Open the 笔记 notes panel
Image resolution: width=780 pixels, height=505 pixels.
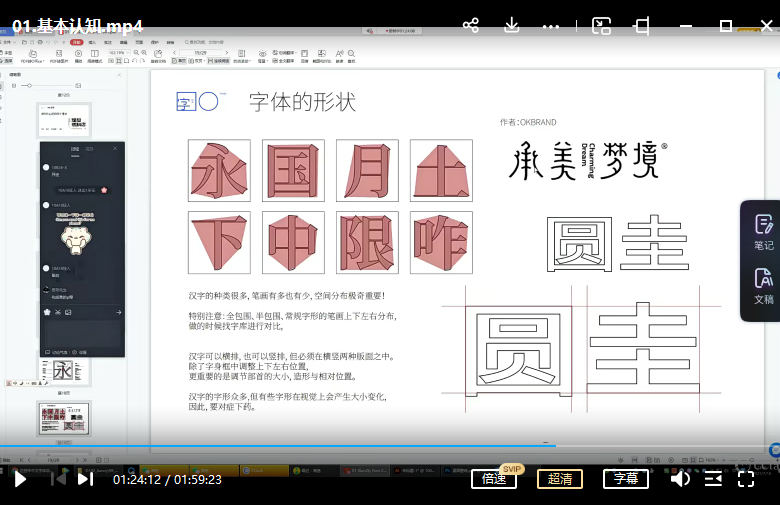coord(763,232)
